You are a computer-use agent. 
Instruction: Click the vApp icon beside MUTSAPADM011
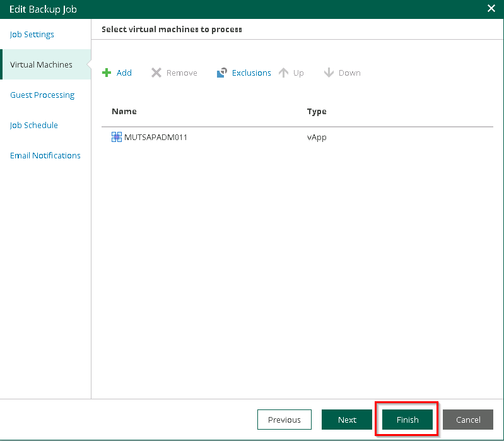click(x=117, y=137)
